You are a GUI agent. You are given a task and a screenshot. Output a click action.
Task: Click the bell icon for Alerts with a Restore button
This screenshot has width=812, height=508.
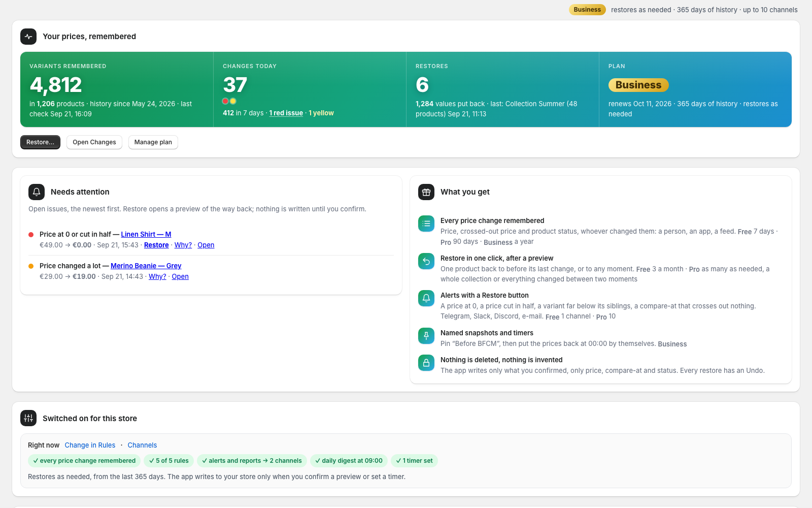(426, 298)
